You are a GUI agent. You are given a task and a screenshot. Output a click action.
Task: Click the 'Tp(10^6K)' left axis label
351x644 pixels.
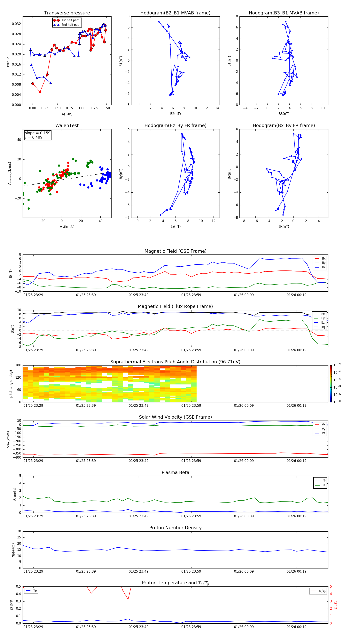pos(11,605)
